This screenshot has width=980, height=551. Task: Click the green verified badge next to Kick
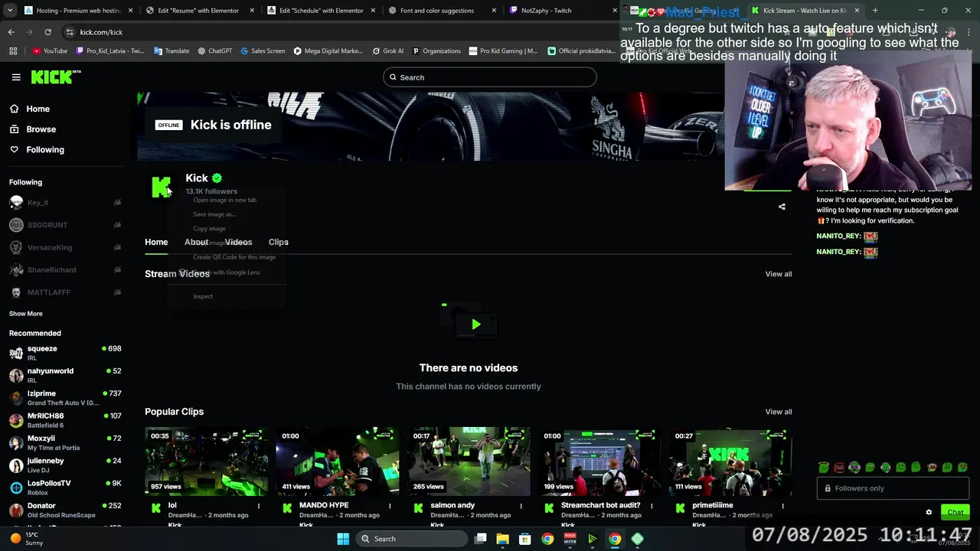coord(217,178)
